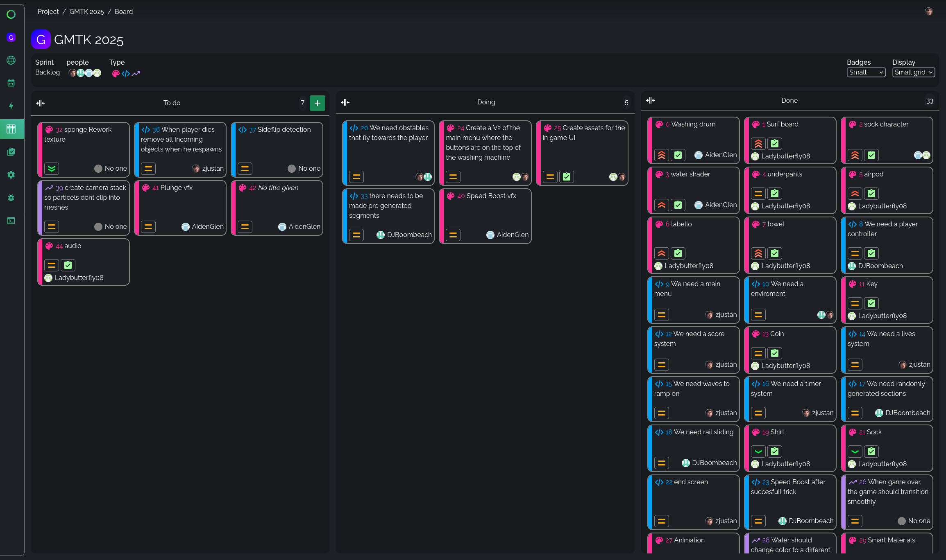Collapse the Doing column

tap(345, 102)
